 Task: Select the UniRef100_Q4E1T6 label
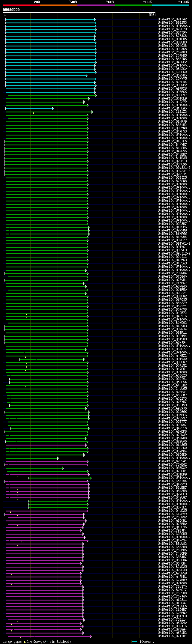[x=172, y=316]
